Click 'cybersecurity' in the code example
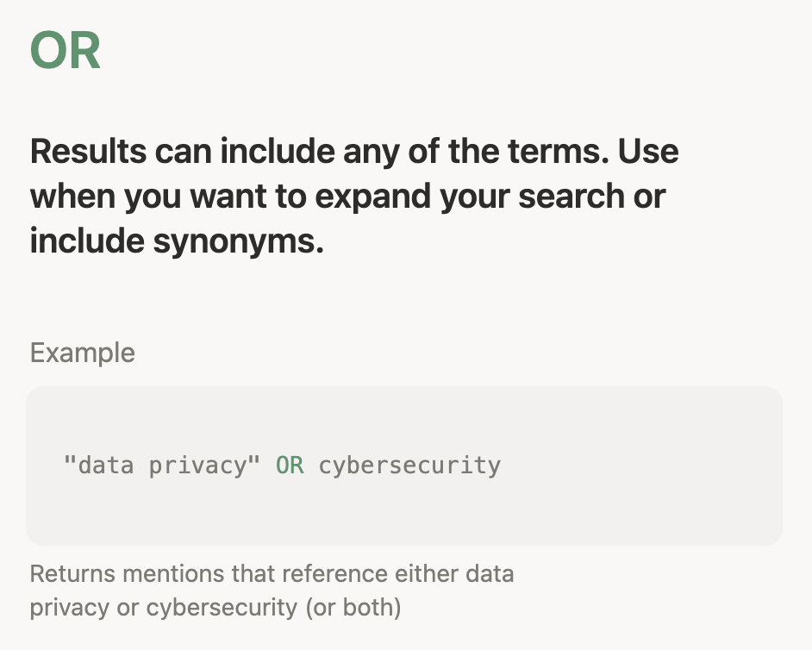 (x=409, y=466)
